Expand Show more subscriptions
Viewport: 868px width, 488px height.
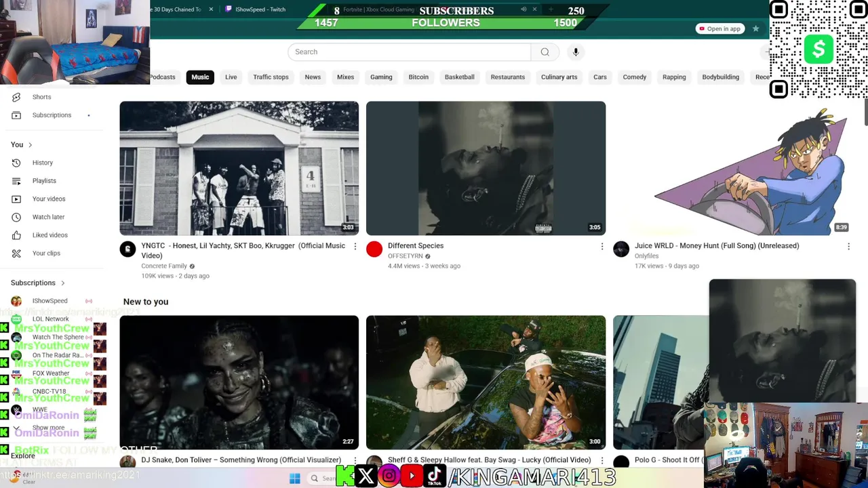coord(48,428)
